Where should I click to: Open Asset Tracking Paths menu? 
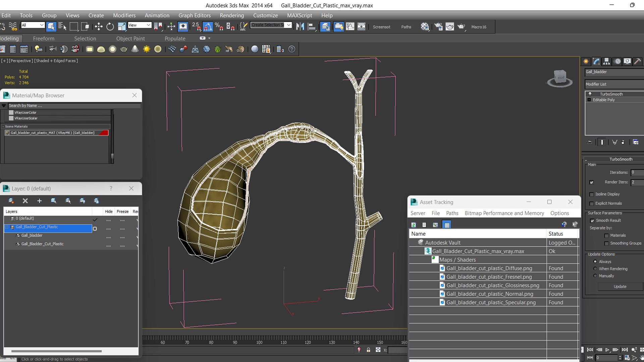click(452, 213)
